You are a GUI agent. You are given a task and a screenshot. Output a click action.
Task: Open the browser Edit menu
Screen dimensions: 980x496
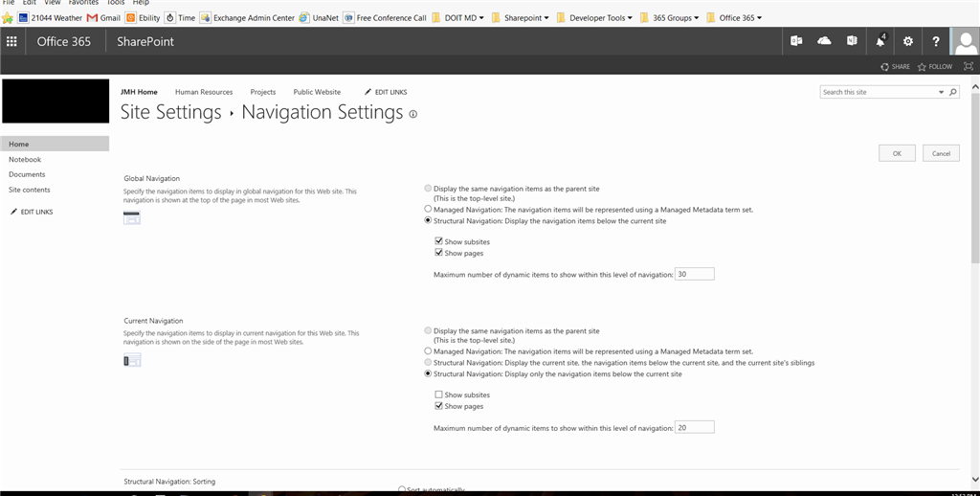[30, 3]
